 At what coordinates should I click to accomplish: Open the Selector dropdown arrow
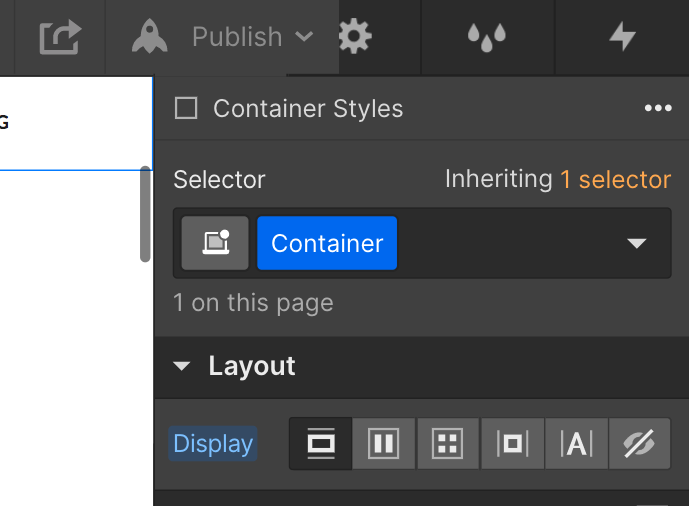637,243
